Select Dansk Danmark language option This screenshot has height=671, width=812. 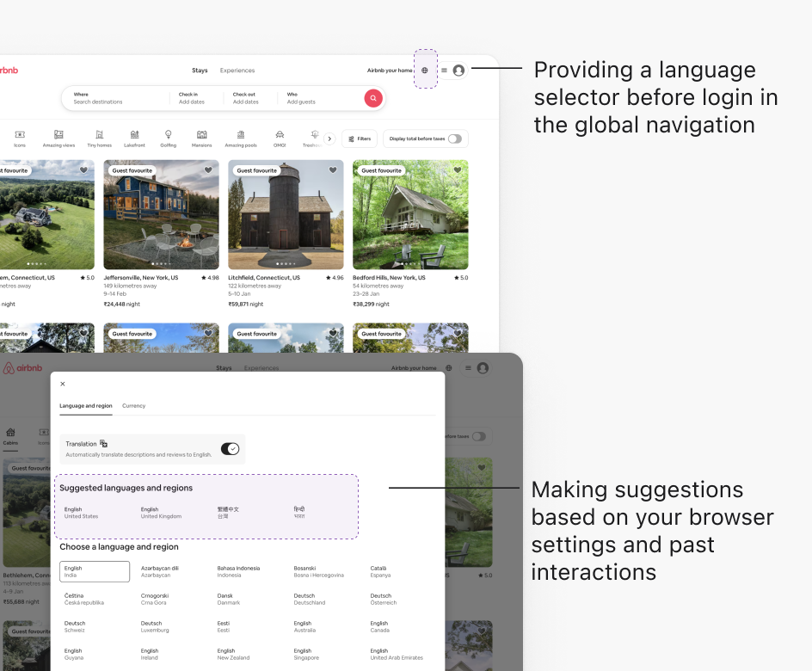coord(229,599)
